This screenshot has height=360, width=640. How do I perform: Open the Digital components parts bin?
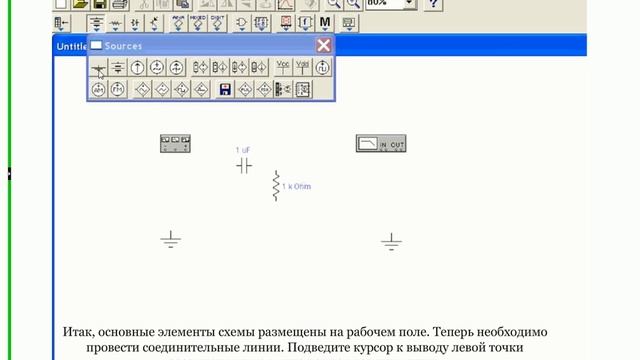click(x=261, y=23)
